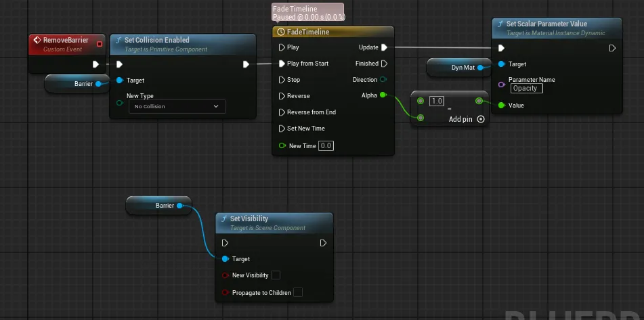Screen dimensions: 644x320
Task: Click the Stop exec pin on FadeTimeline
Action: pyautogui.click(x=282, y=80)
